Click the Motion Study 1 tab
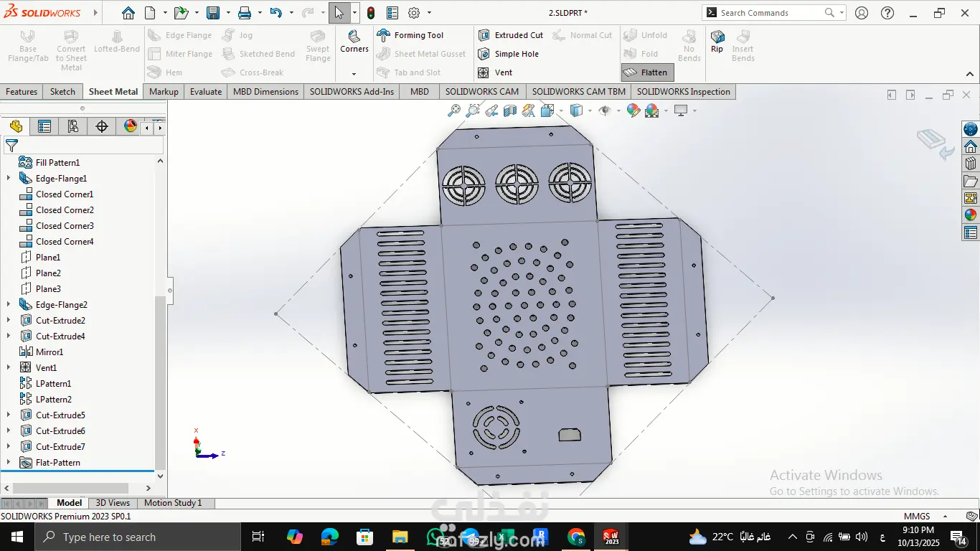The image size is (980, 551). (173, 503)
